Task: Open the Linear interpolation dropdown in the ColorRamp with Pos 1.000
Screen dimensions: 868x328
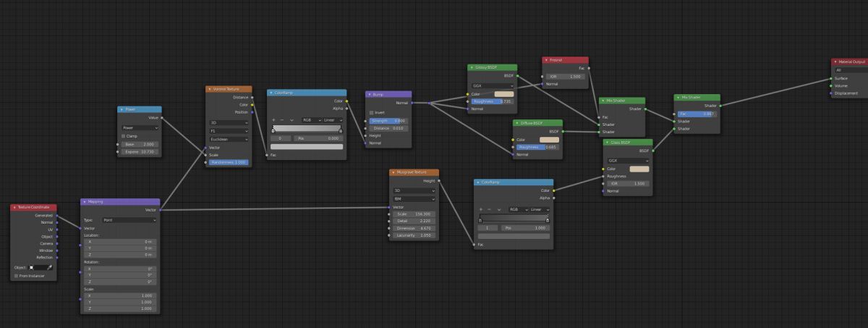Action: (x=538, y=209)
